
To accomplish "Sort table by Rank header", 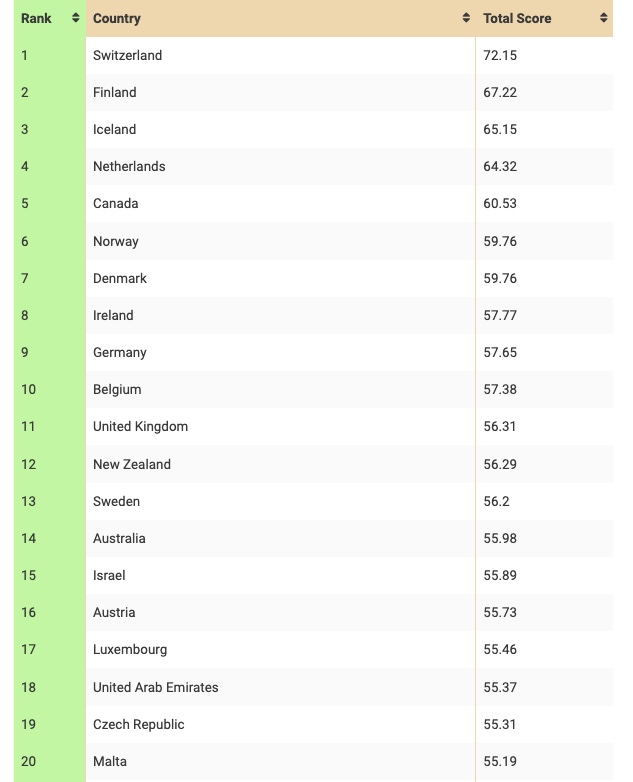I will click(50, 18).
